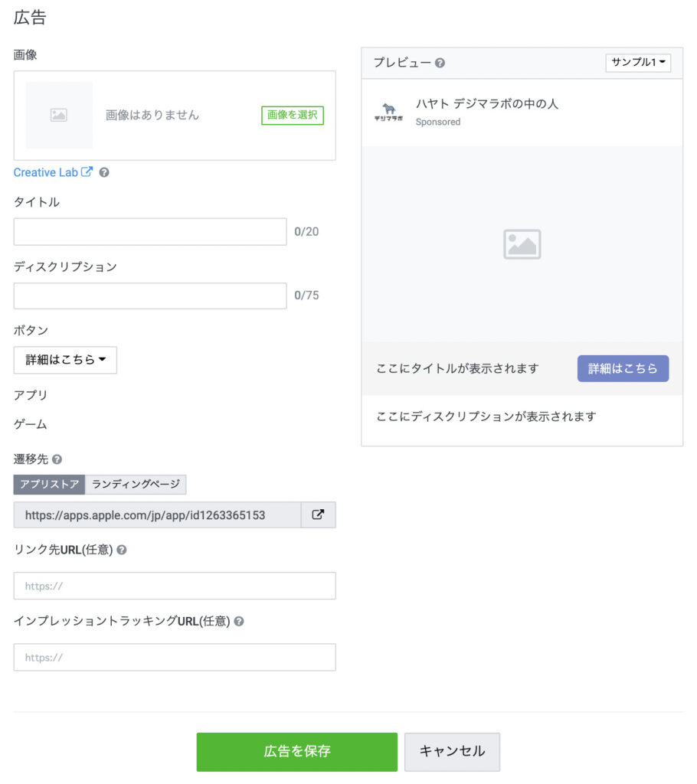Select アプリストア as the destination
The width and height of the screenshot is (697, 784).
(x=49, y=485)
